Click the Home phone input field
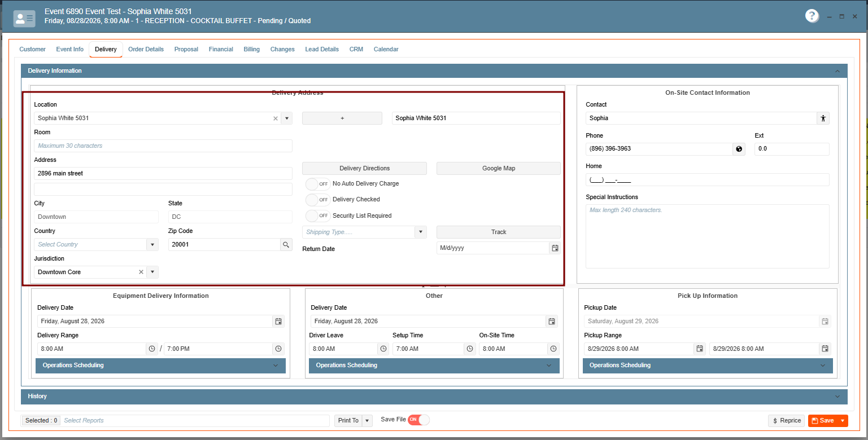 pos(708,180)
